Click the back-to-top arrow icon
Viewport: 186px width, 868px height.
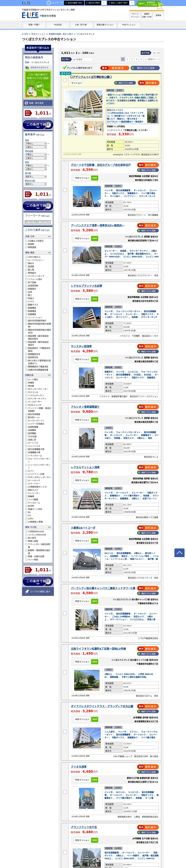coord(179,552)
